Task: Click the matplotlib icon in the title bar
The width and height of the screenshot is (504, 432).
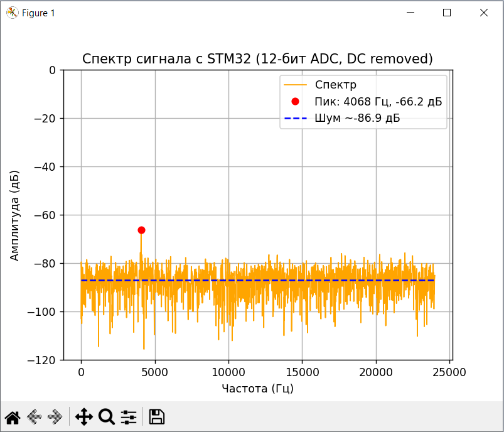Action: (x=12, y=13)
